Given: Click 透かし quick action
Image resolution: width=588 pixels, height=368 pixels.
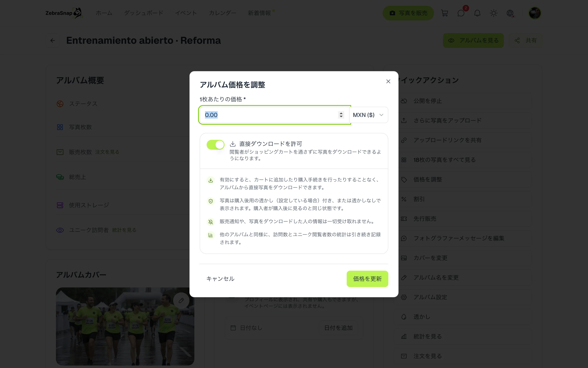Looking at the screenshot, I should click(x=463, y=317).
